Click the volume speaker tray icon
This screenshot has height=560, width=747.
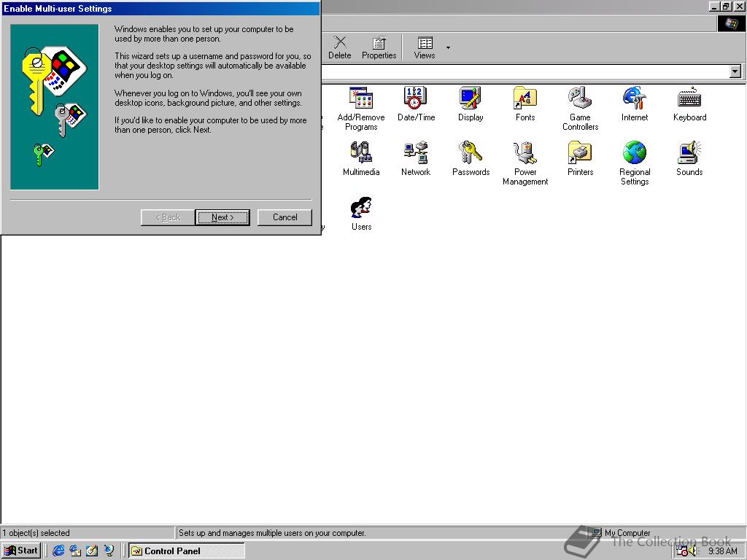click(x=693, y=551)
